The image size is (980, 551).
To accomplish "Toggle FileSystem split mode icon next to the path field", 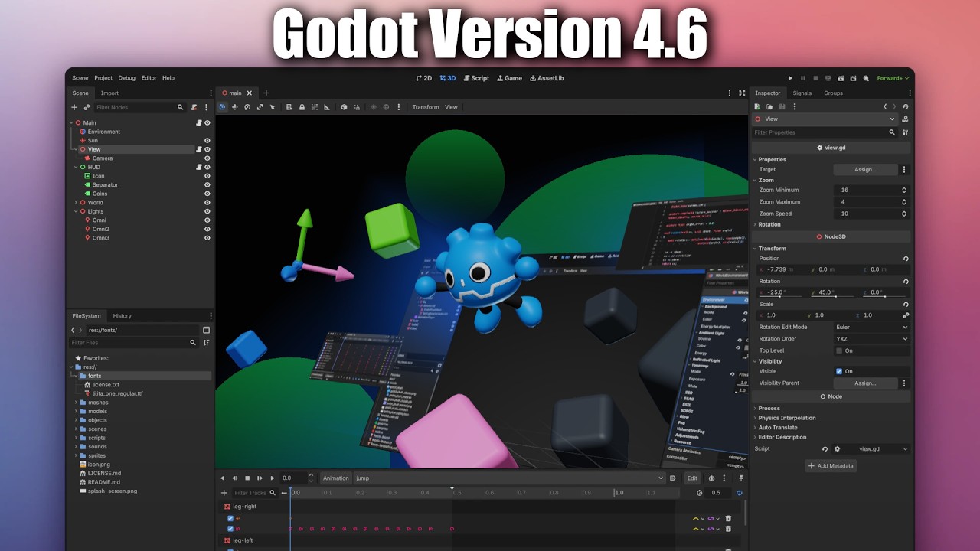I will coord(206,330).
